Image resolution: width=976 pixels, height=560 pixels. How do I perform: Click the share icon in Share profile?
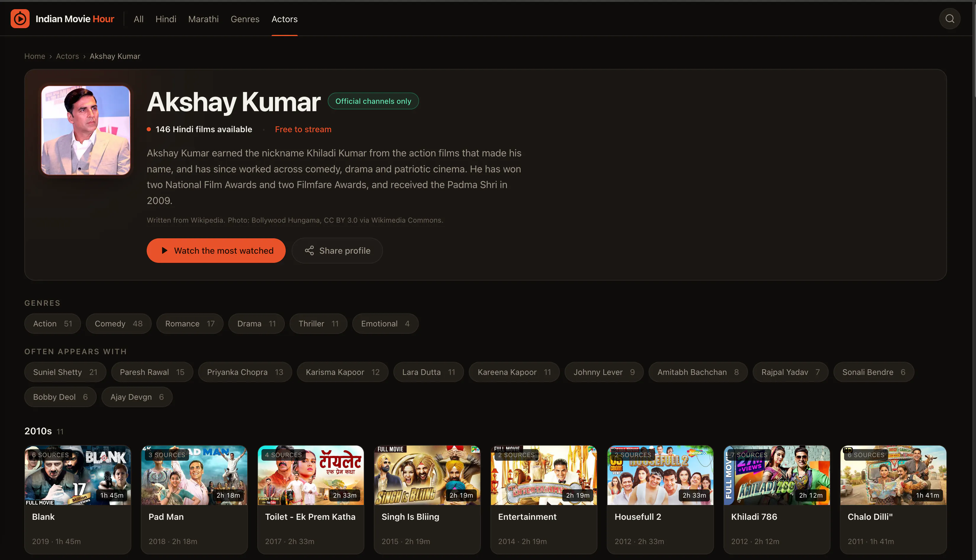click(x=309, y=251)
